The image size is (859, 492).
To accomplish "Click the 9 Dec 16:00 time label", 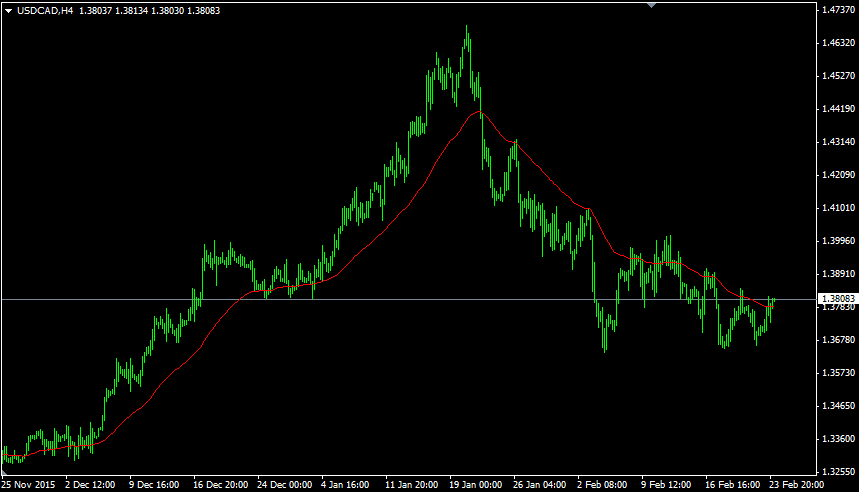I will [x=154, y=485].
